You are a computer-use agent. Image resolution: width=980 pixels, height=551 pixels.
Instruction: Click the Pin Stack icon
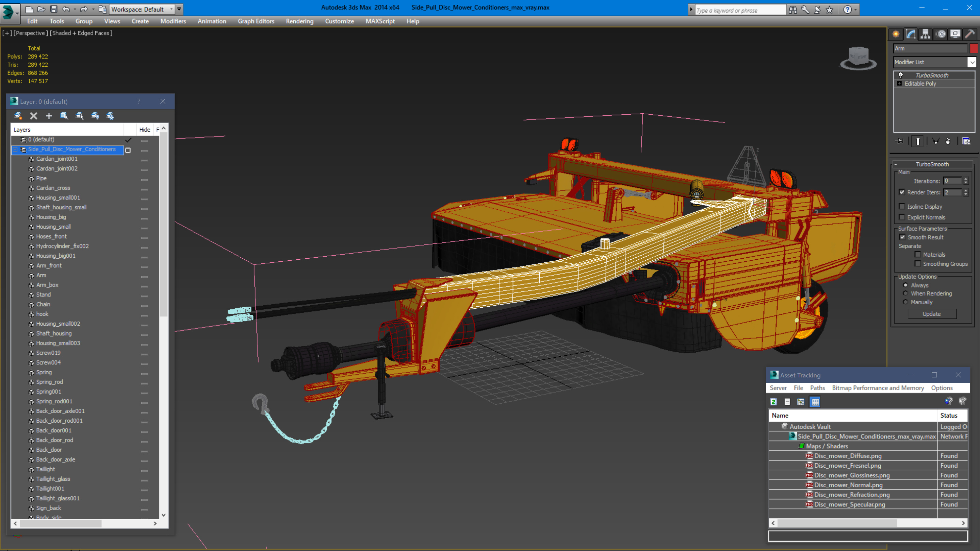click(x=900, y=141)
